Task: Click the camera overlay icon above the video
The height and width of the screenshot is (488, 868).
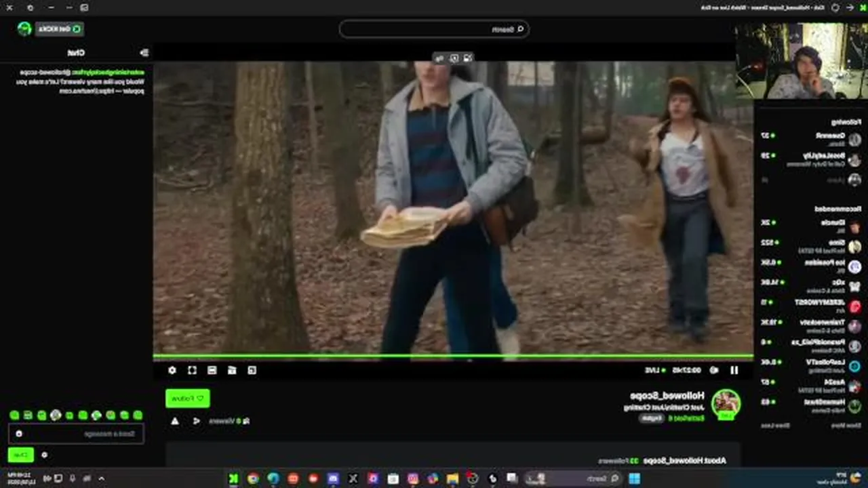Action: click(x=468, y=58)
